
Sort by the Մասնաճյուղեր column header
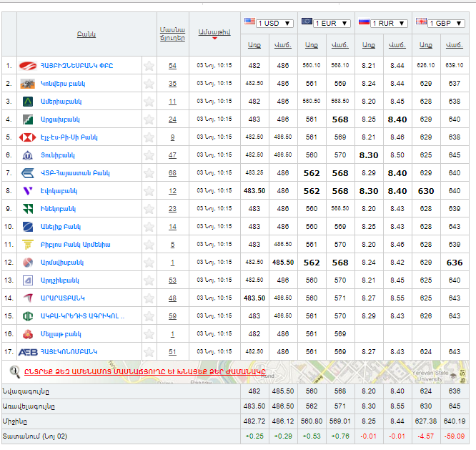[x=172, y=34]
